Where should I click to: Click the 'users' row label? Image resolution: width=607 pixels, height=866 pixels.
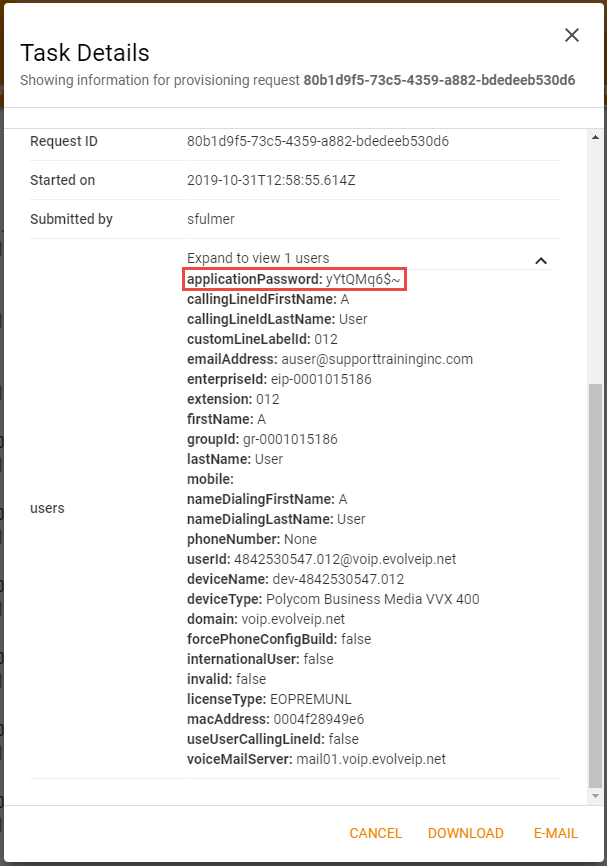pyautogui.click(x=47, y=508)
